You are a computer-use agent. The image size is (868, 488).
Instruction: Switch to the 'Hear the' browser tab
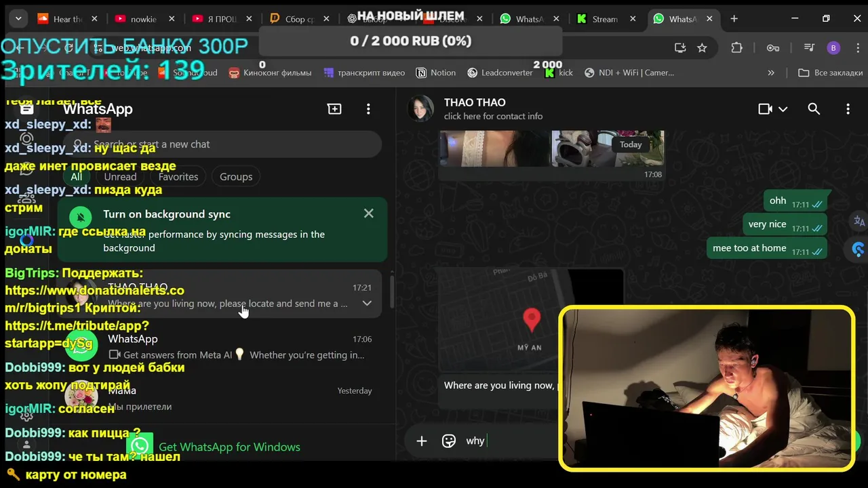click(x=68, y=19)
